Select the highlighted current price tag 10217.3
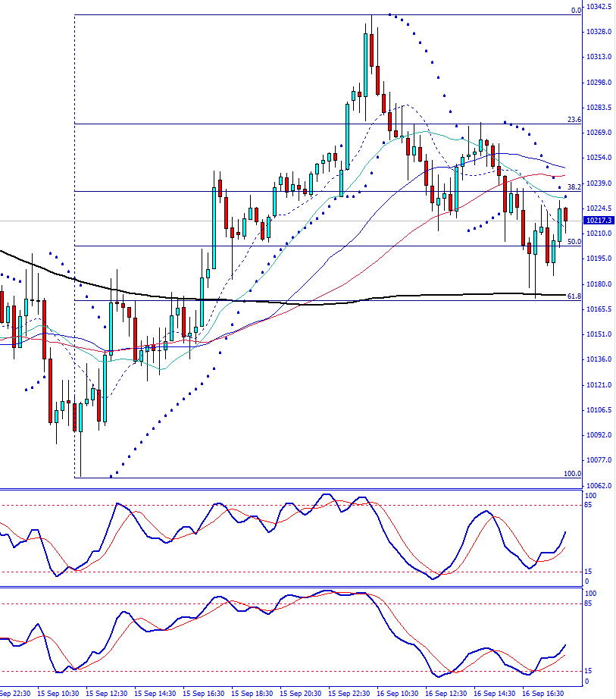 click(598, 218)
